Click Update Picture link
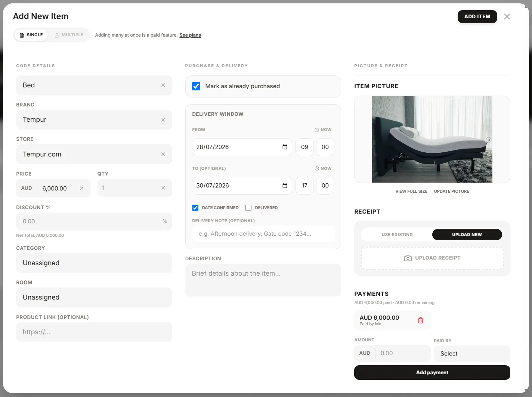 (x=451, y=191)
